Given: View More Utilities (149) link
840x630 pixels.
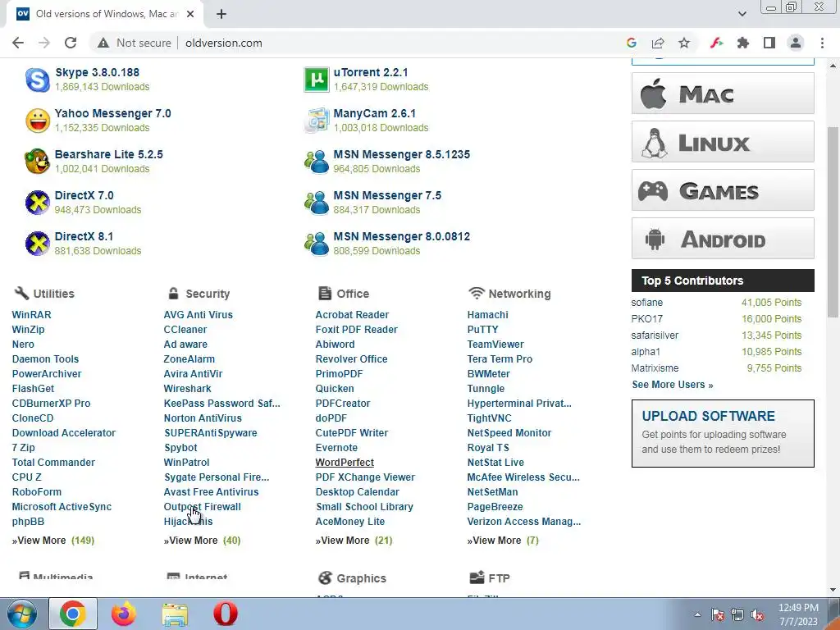Looking at the screenshot, I should coord(53,541).
